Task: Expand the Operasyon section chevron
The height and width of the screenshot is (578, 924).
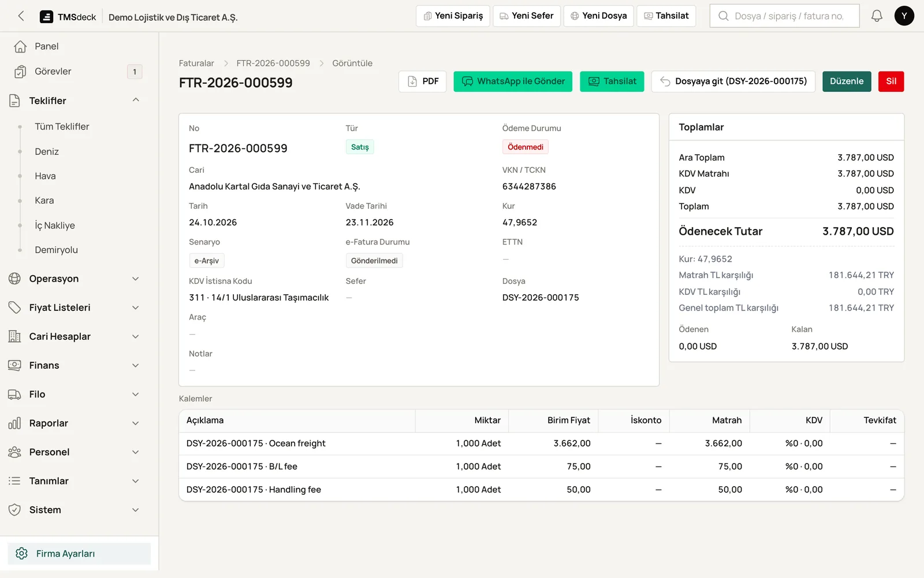Action: [136, 279]
